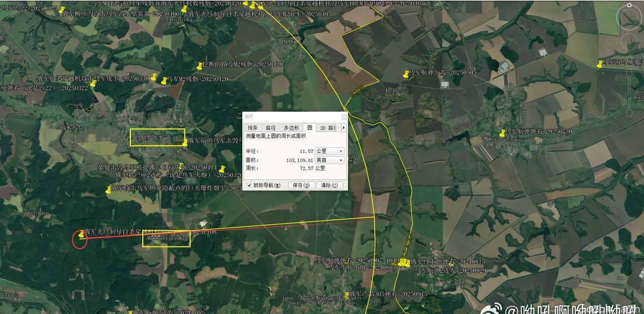
Task: Click the 乌军2连发-20250829 label
Action: pyautogui.click(x=450, y=270)
